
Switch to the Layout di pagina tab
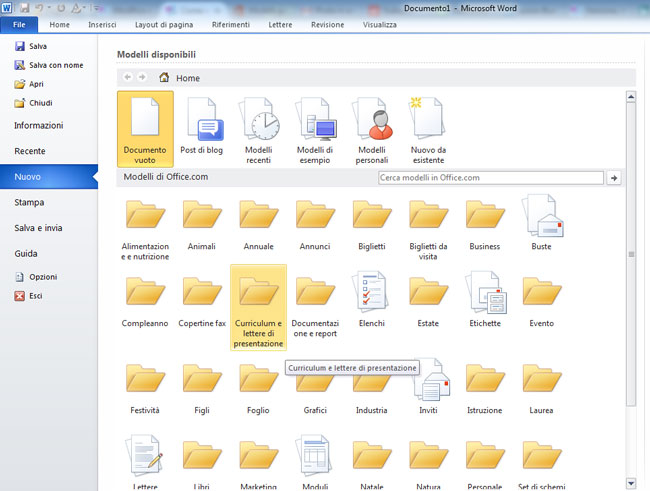164,25
